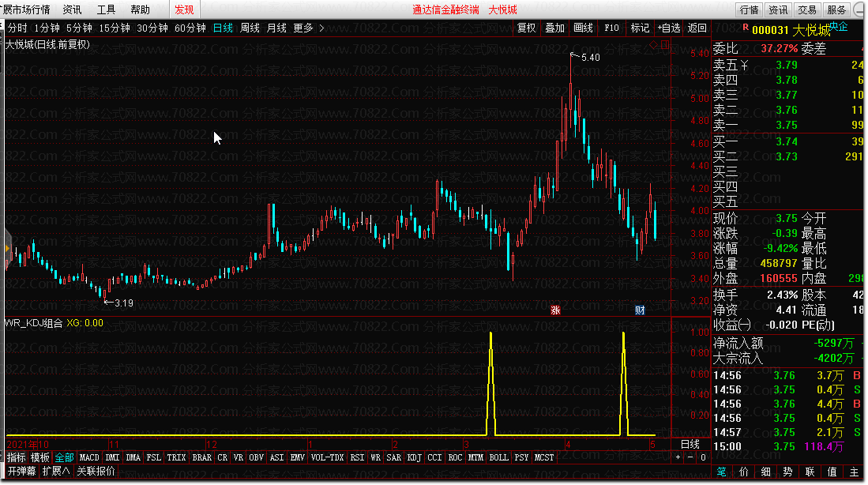
Task: Click the 开弹幕 button
Action: click(x=21, y=471)
